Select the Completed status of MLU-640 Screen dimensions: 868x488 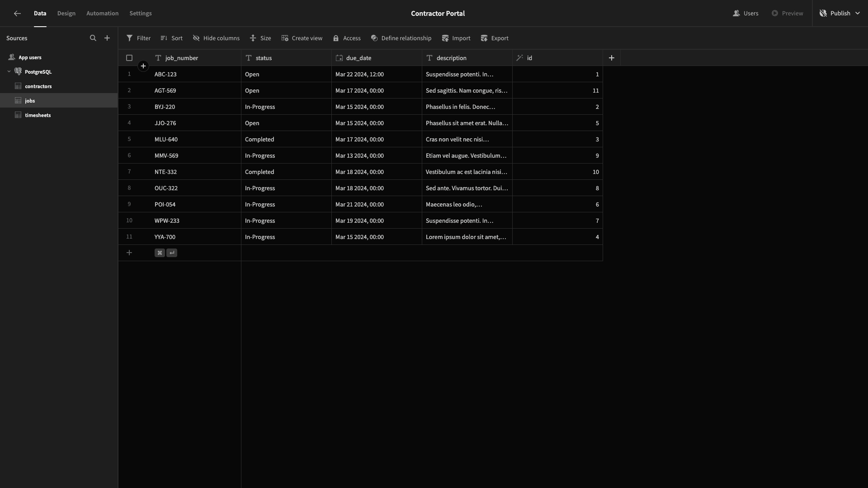tap(286, 139)
